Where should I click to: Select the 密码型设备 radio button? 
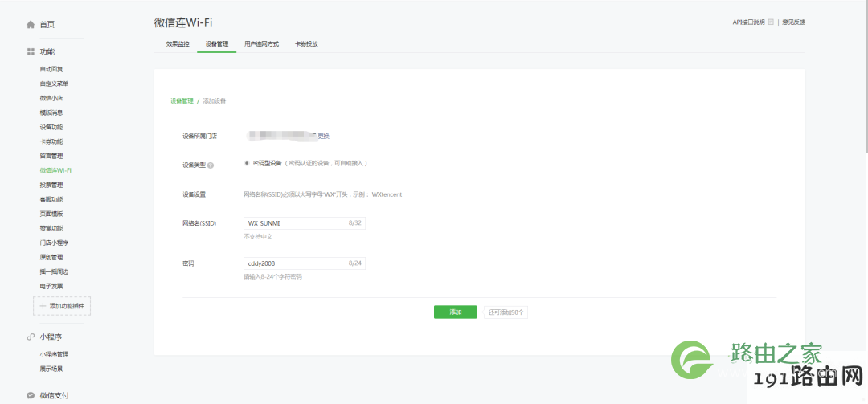[247, 163]
